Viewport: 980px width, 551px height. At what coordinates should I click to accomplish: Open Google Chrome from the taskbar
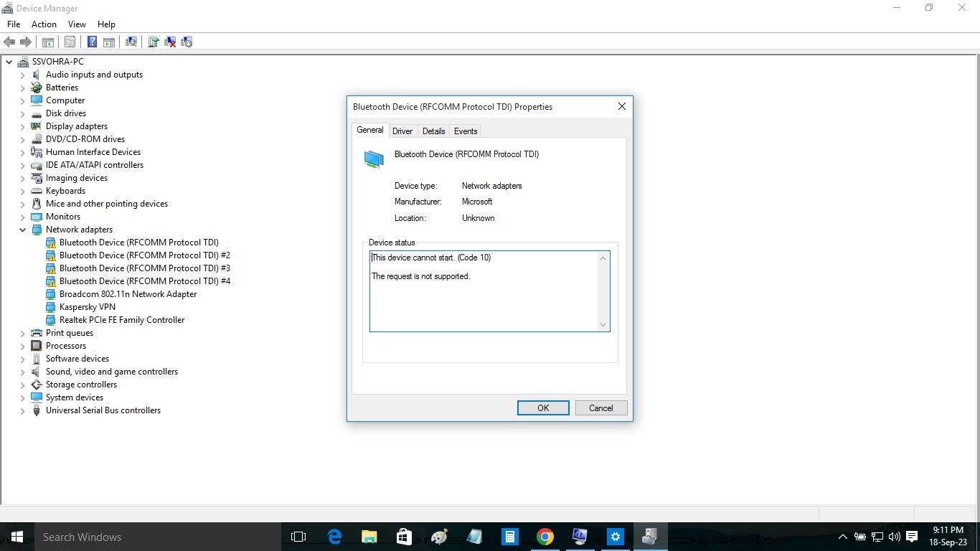pos(545,537)
